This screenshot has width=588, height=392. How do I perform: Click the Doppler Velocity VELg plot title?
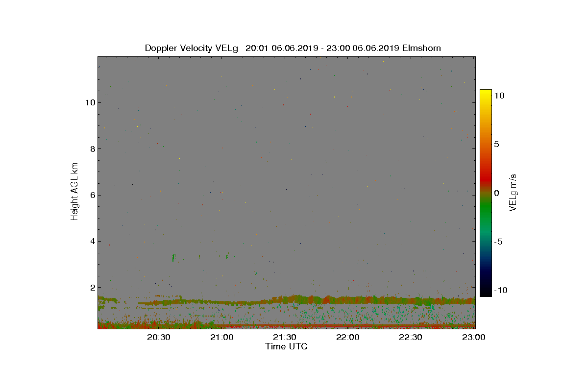pyautogui.click(x=293, y=48)
